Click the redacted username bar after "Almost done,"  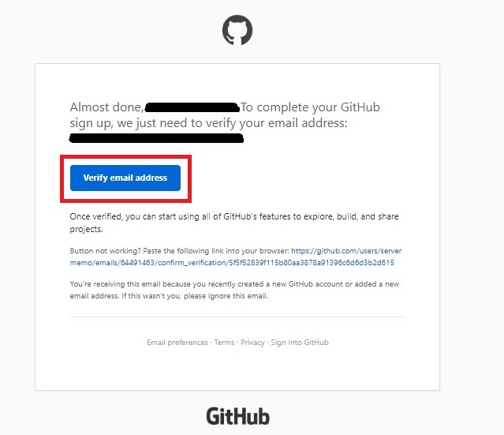[x=192, y=107]
